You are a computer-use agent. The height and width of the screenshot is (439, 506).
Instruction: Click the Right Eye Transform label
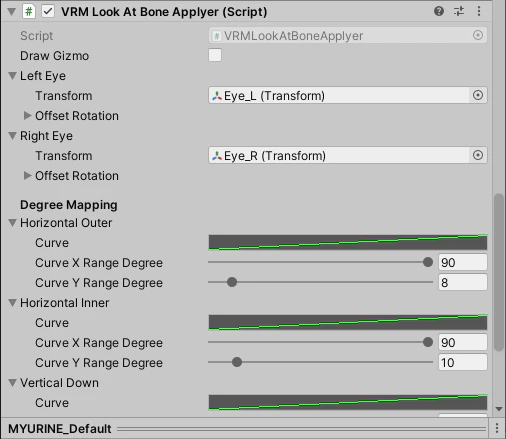click(x=64, y=156)
